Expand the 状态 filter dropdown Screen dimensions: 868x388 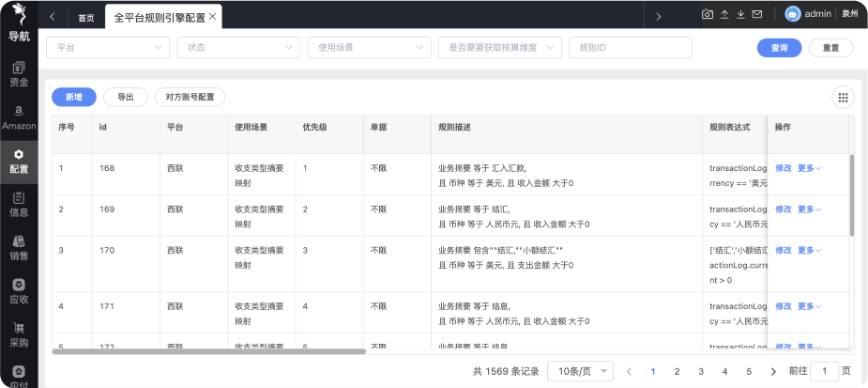tap(240, 48)
